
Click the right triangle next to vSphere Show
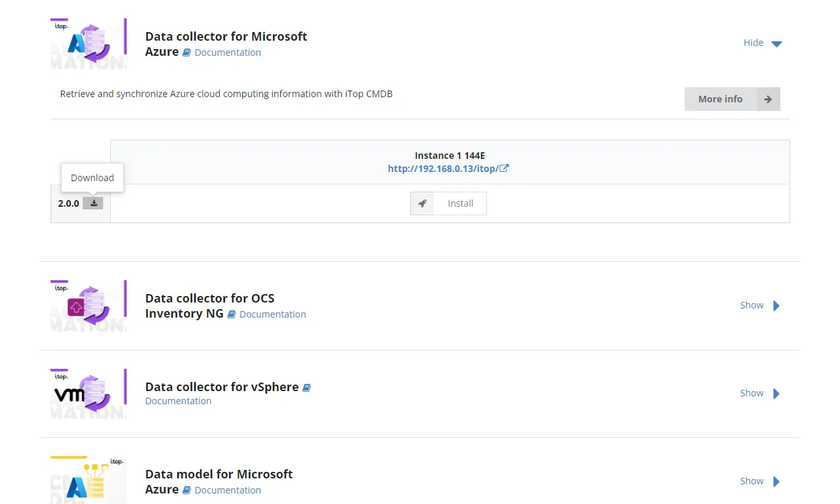click(776, 394)
